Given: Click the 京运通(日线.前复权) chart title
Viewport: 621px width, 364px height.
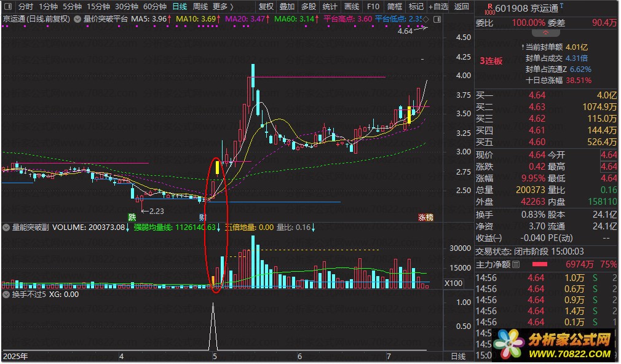Looking at the screenshot, I should (36, 18).
